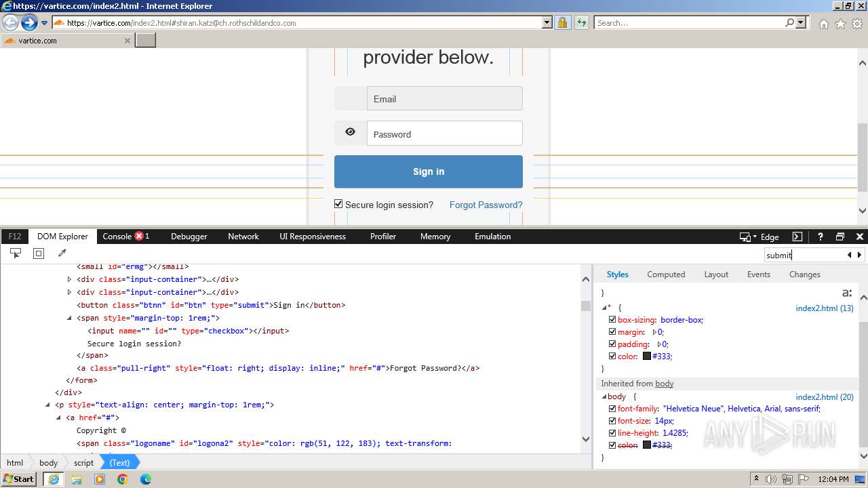
Task: Disable the margin style checkbox
Action: tap(612, 332)
